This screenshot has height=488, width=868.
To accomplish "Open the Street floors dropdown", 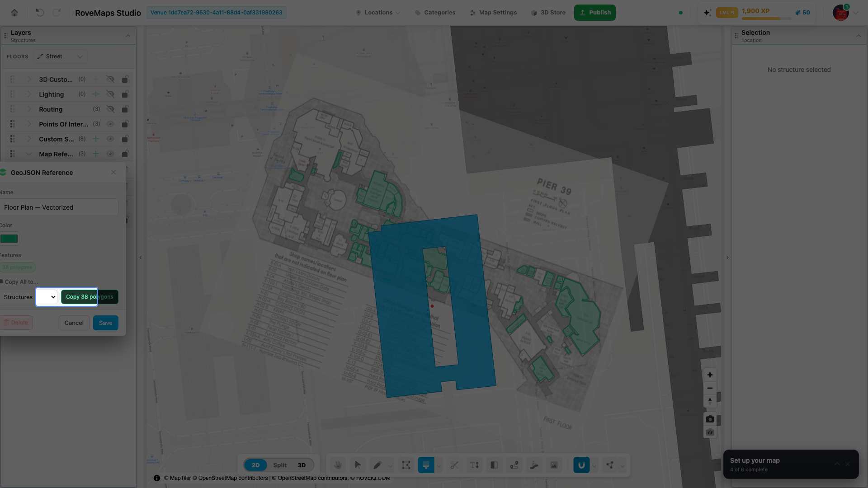I will (60, 56).
